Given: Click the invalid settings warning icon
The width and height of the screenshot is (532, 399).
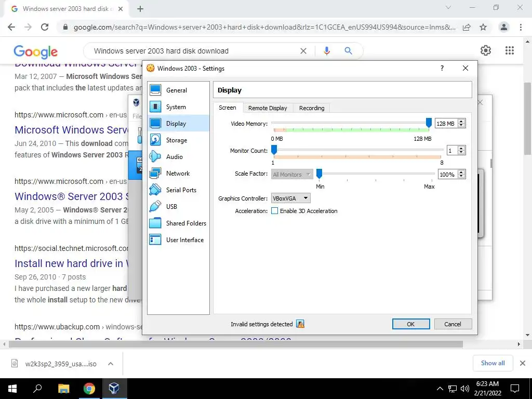Looking at the screenshot, I should point(300,324).
